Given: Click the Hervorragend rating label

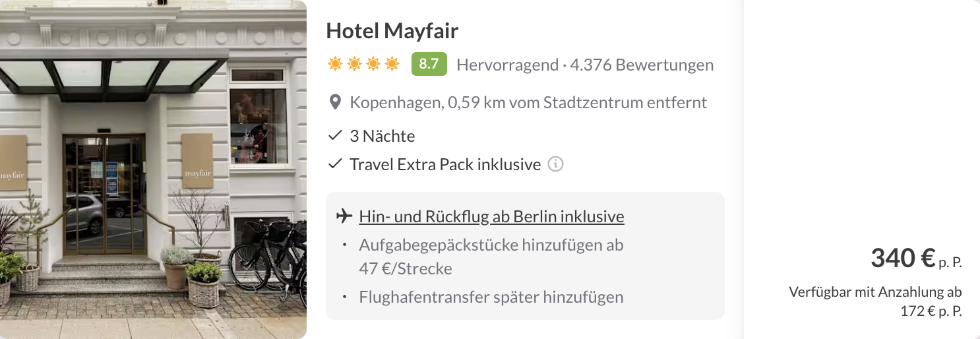Looking at the screenshot, I should (506, 65).
